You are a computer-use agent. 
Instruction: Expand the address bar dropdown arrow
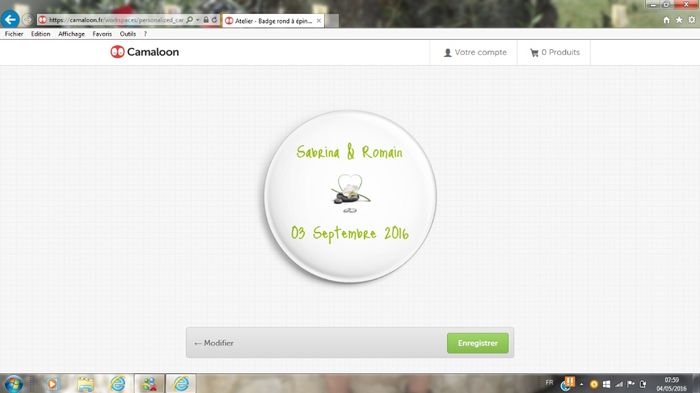click(x=198, y=20)
